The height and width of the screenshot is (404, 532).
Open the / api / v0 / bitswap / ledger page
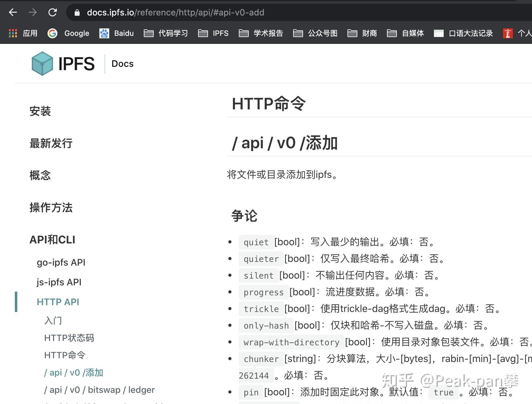(x=99, y=389)
